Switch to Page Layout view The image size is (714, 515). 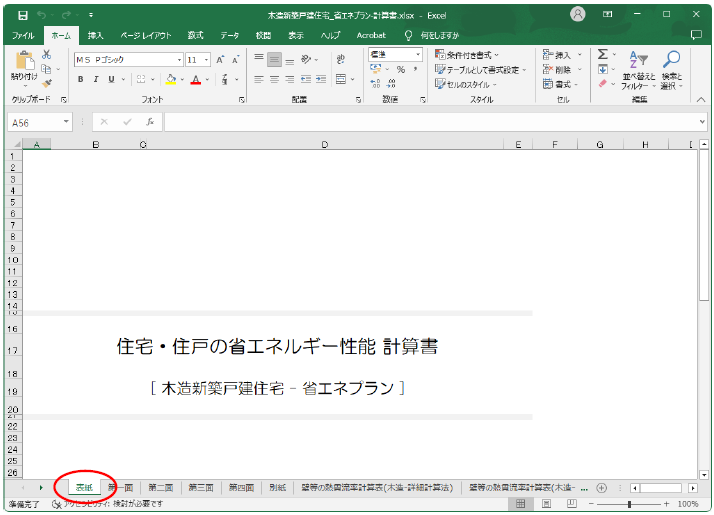[546, 504]
